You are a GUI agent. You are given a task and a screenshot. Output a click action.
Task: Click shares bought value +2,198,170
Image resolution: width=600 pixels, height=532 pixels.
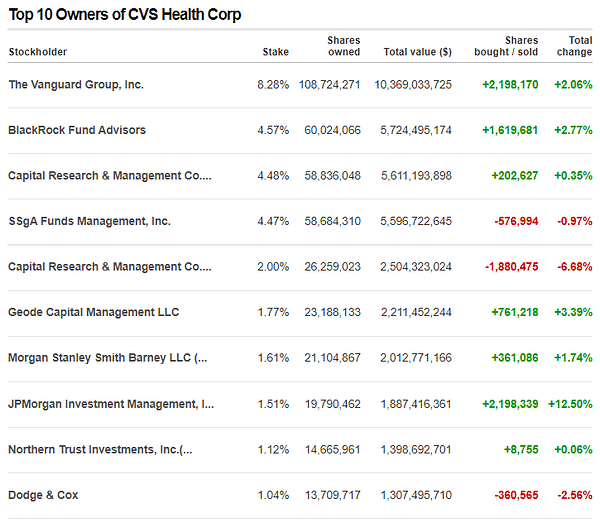[510, 85]
